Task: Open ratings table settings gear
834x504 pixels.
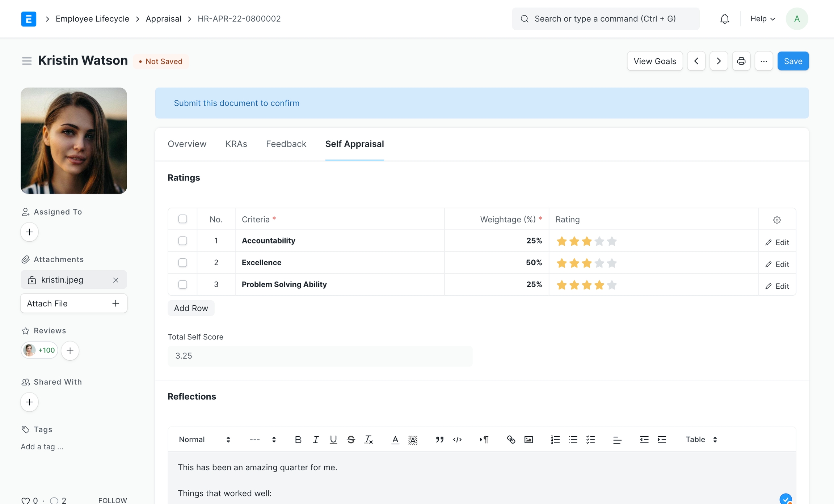Action: [777, 220]
